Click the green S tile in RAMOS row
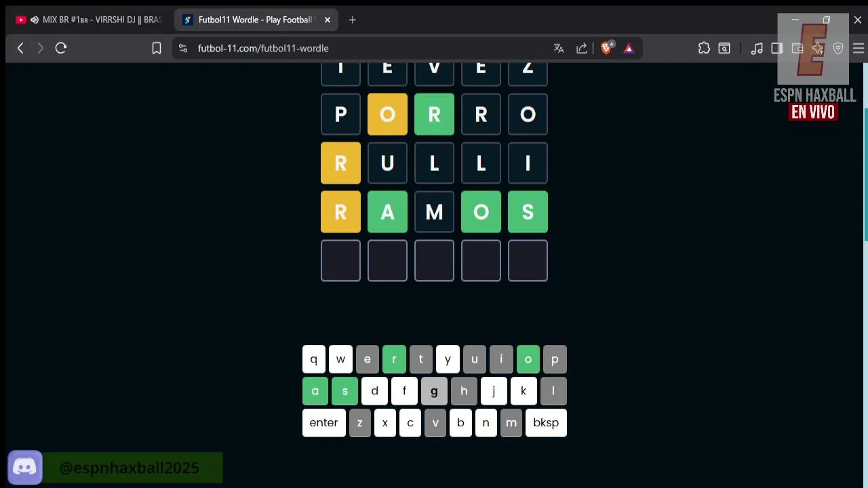This screenshot has height=488, width=868. coord(528,212)
